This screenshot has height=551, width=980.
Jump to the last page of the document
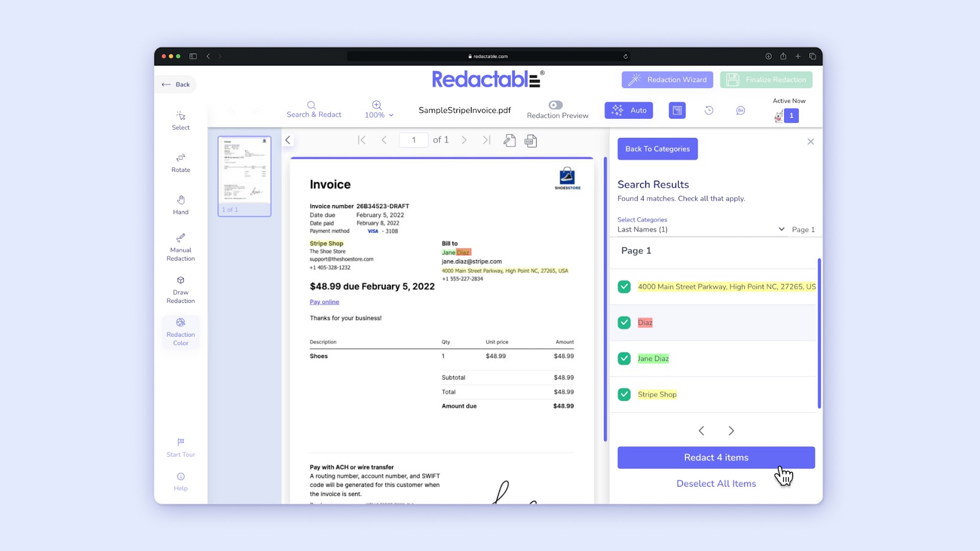(x=486, y=140)
